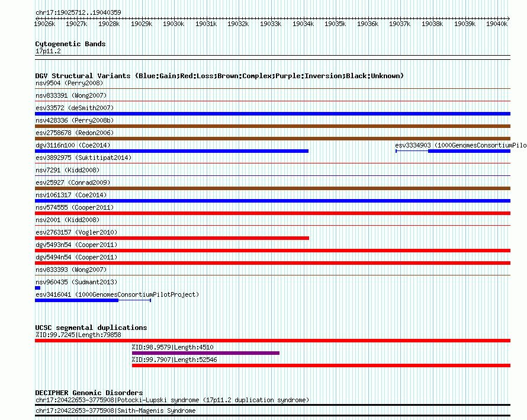527x420 pixels.
Task: Click the dgv5494n54 (Cooper2011) label
Action: (x=76, y=257)
